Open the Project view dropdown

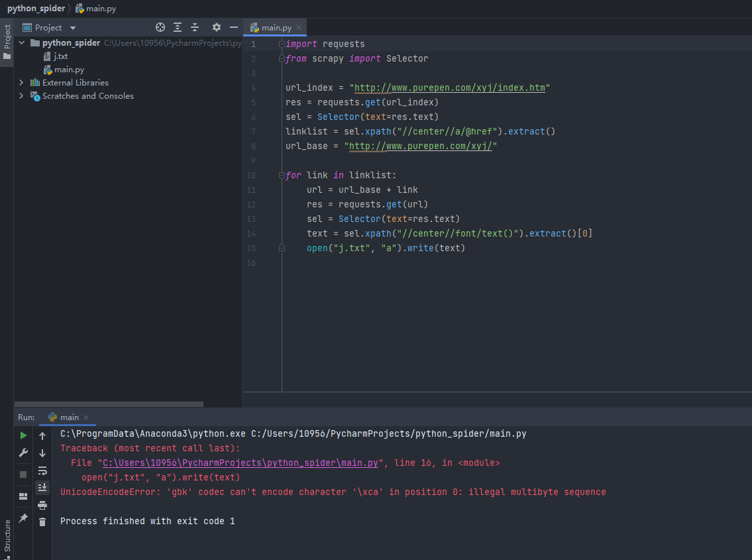point(73,28)
